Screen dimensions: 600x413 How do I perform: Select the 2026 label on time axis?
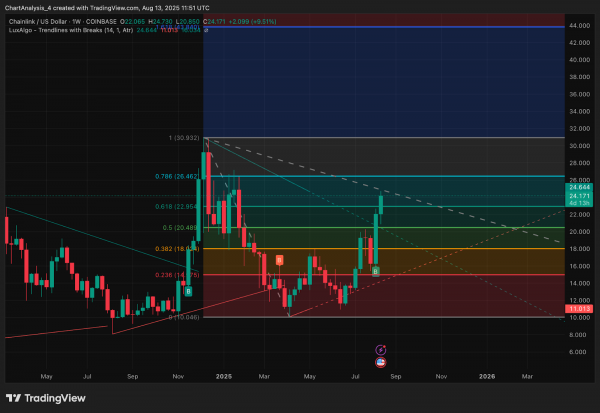coord(487,377)
